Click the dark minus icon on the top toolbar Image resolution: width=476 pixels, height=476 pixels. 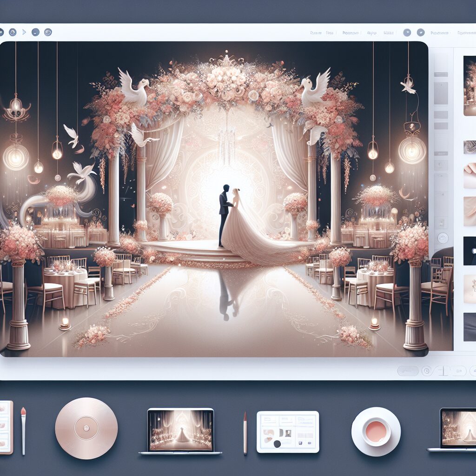pyautogui.click(x=35, y=33)
